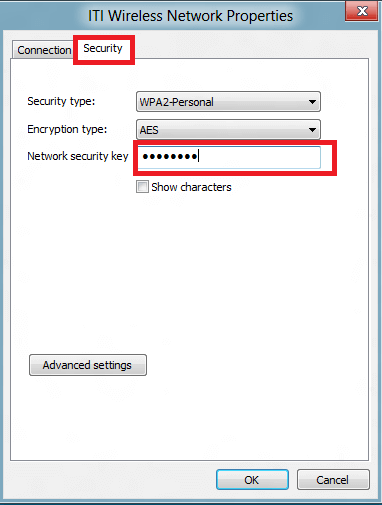Confirm with the OK button
382x505 pixels.
click(x=252, y=480)
